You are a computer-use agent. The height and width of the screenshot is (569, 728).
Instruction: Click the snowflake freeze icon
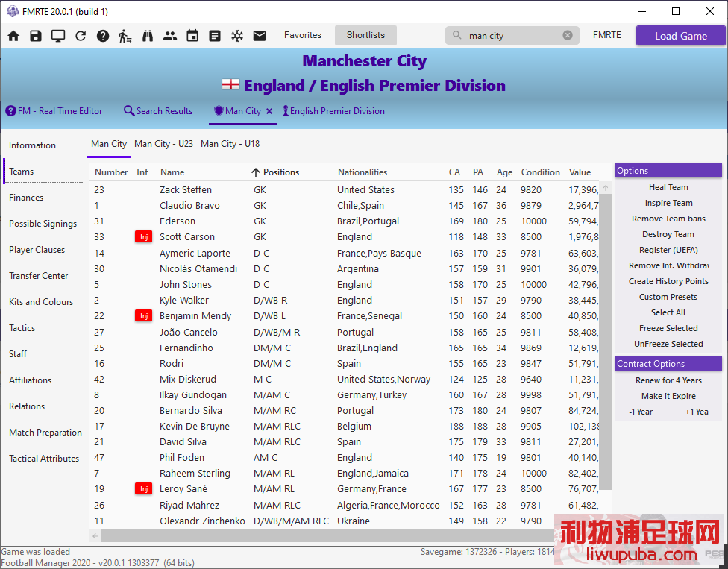pyautogui.click(x=237, y=36)
